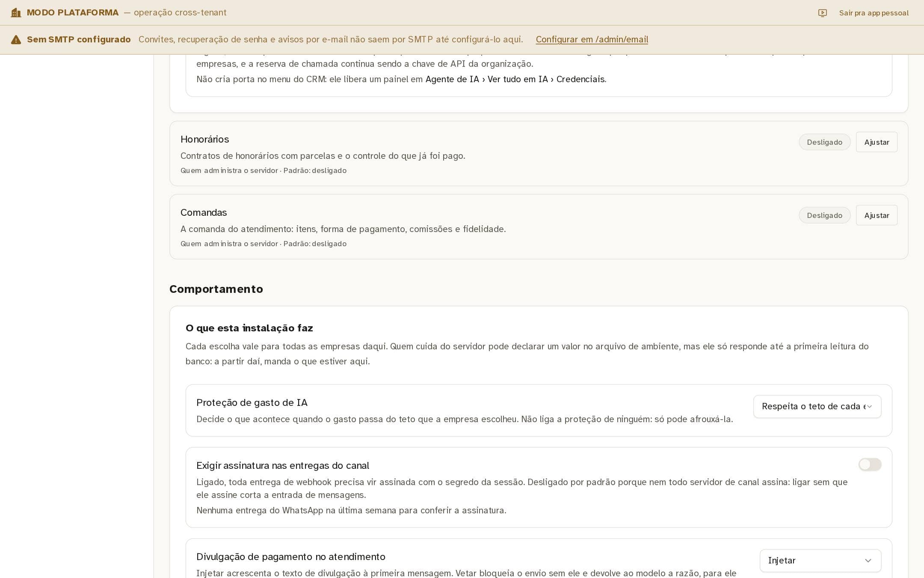Click 'operação cross-tenant' text in header

coord(180,12)
